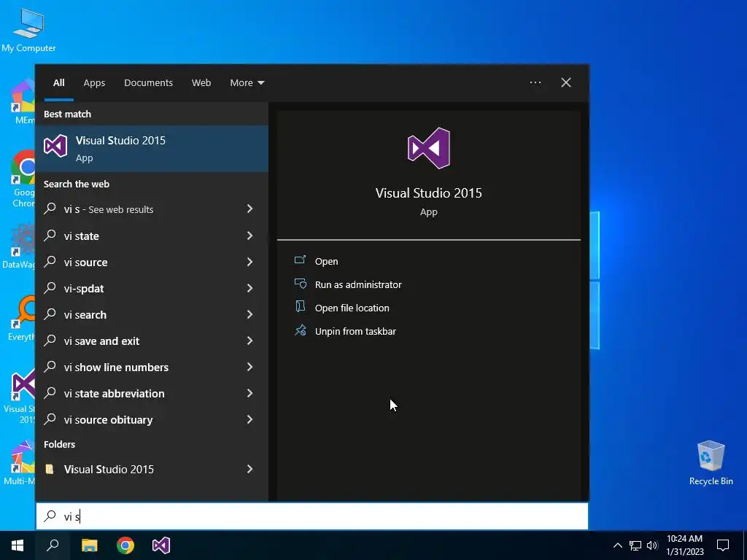Click the Open action icon in preview pane
The width and height of the screenshot is (747, 560).
pyautogui.click(x=300, y=260)
